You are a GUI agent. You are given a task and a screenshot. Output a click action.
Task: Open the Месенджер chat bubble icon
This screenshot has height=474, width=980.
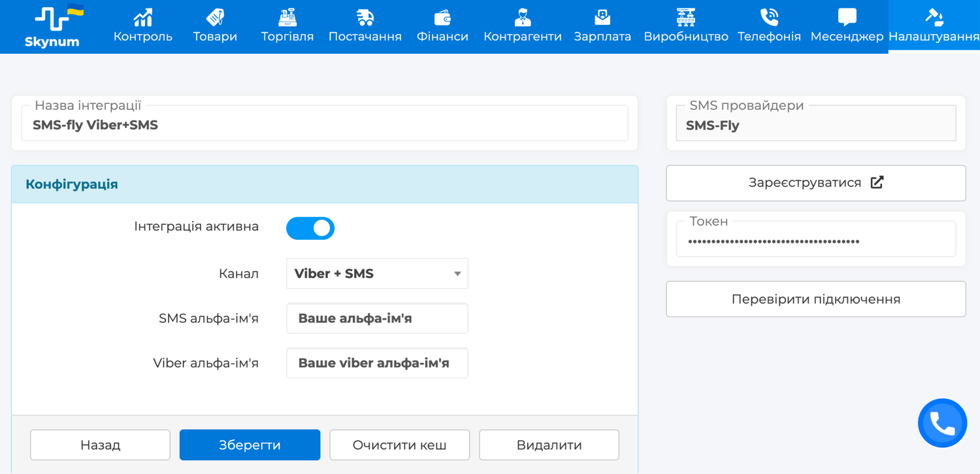pyautogui.click(x=847, y=17)
